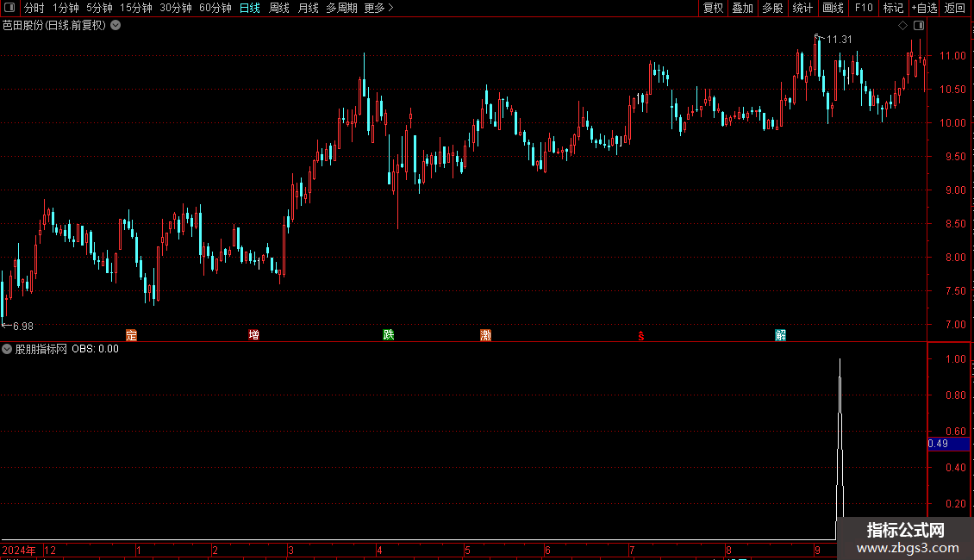Viewport: 974px width, 560px height.
Task: Select the 30分钟 period tab
Action: pyautogui.click(x=176, y=8)
